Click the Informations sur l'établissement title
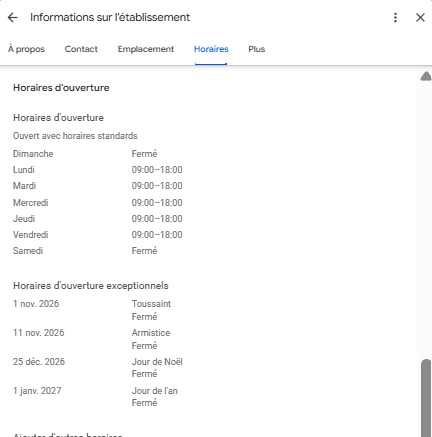Viewport: 432px width, 437px height. pyautogui.click(x=110, y=17)
